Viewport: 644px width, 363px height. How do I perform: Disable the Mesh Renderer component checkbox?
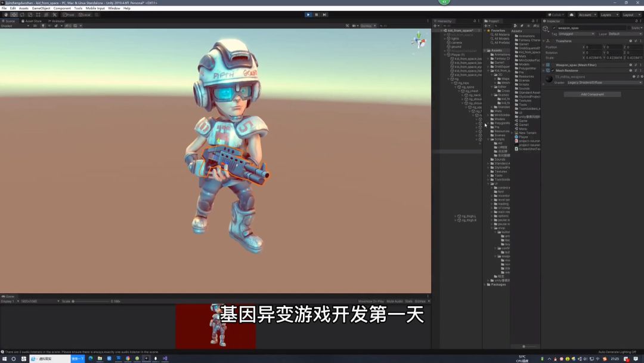pos(553,70)
